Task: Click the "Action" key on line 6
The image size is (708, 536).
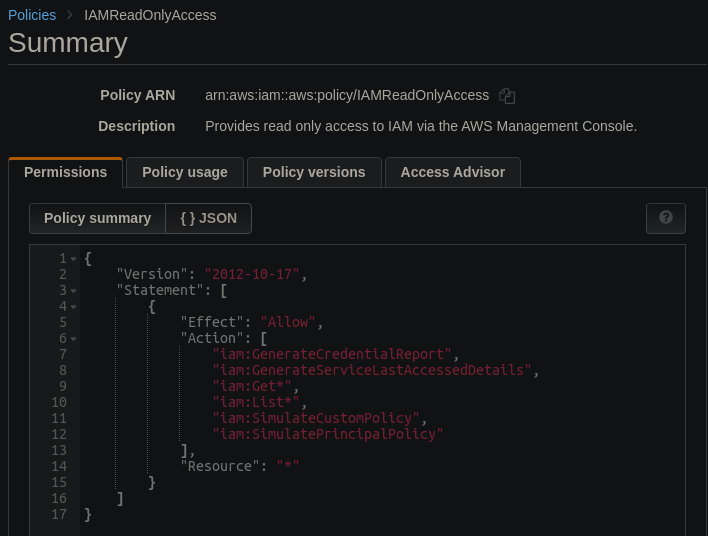Action: click(x=212, y=338)
